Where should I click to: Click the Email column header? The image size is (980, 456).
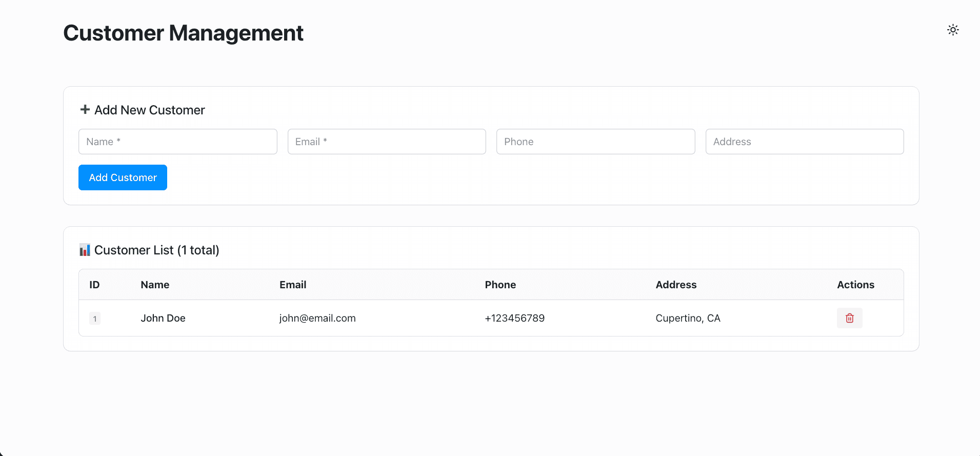(x=293, y=285)
